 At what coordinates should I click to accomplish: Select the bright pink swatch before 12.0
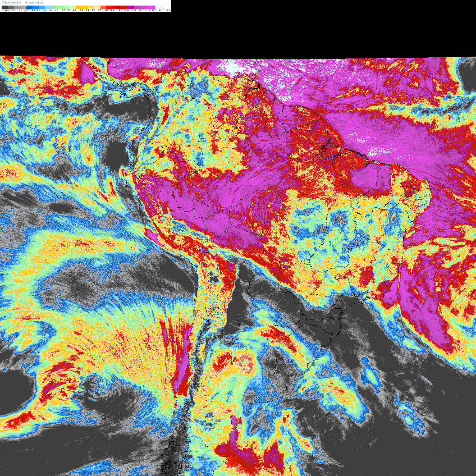(152, 7)
